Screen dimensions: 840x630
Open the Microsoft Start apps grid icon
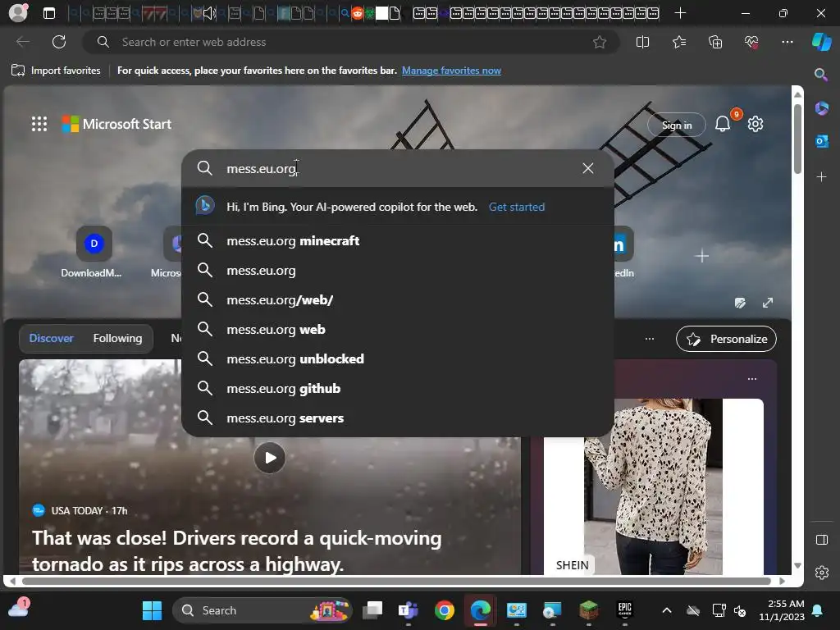click(x=39, y=124)
